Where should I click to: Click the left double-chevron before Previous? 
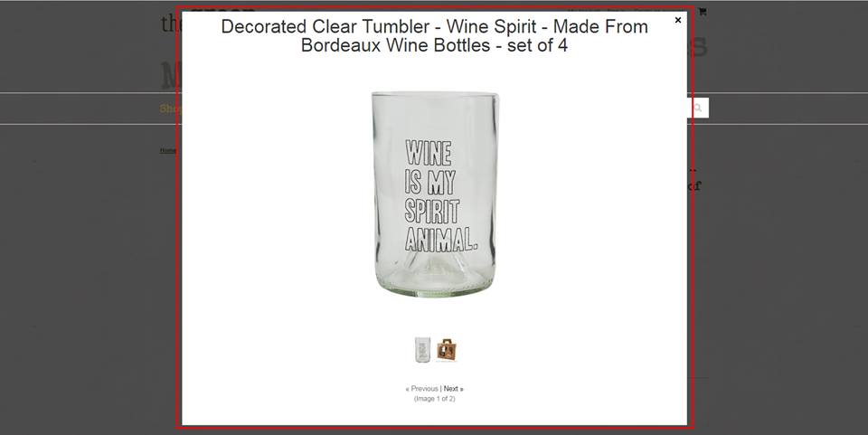(408, 389)
